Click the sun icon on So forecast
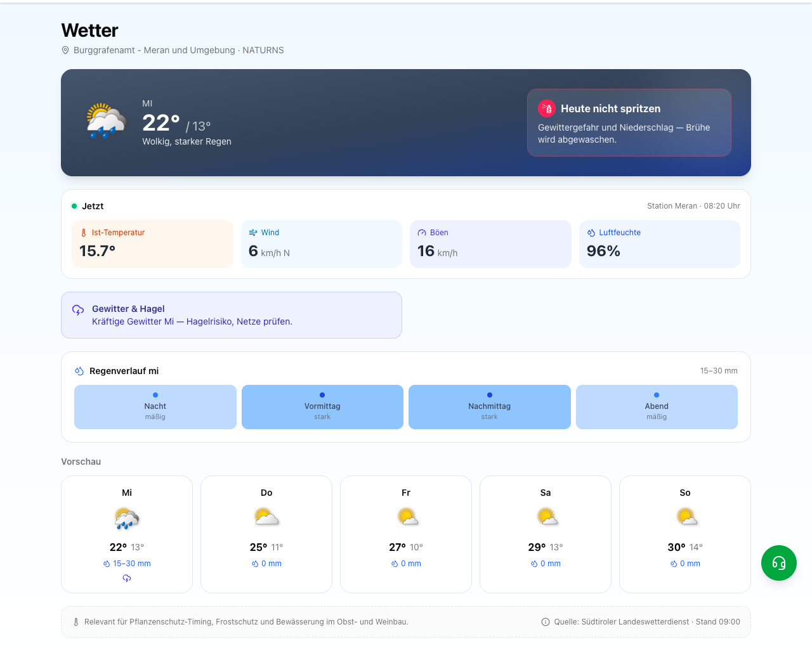The image size is (812, 653). click(x=686, y=517)
